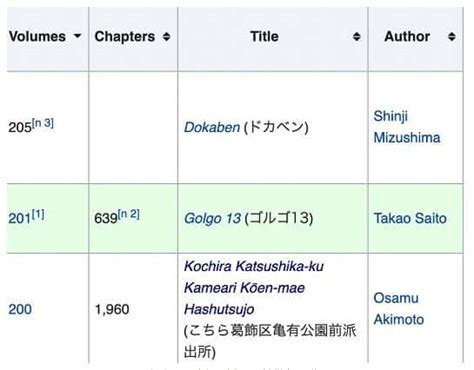474x370 pixels.
Task: Select the Title column header text
Action: coord(264,36)
